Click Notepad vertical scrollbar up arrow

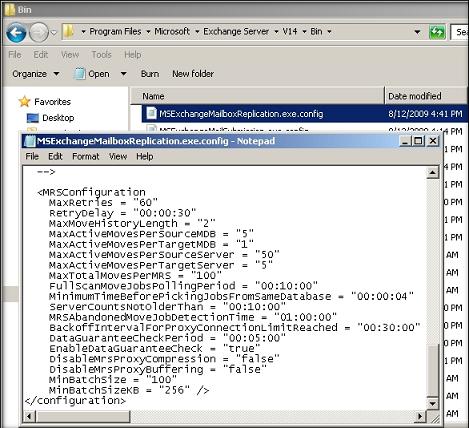(432, 173)
